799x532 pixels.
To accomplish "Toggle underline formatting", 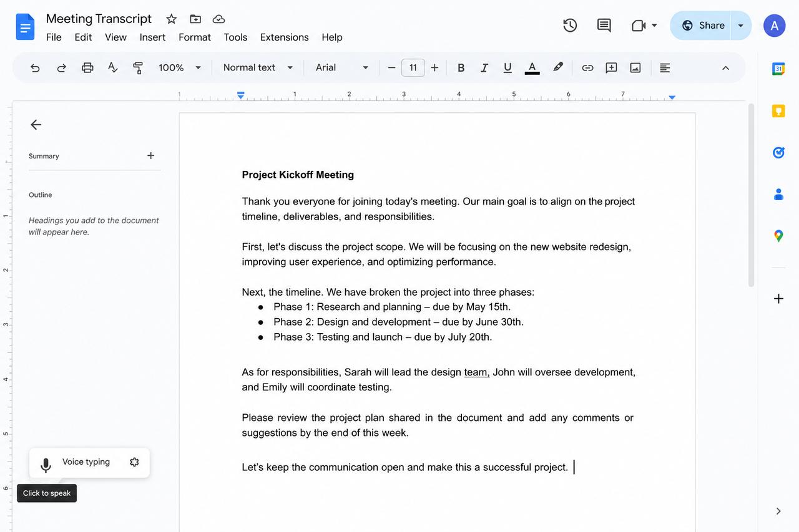I will [507, 68].
